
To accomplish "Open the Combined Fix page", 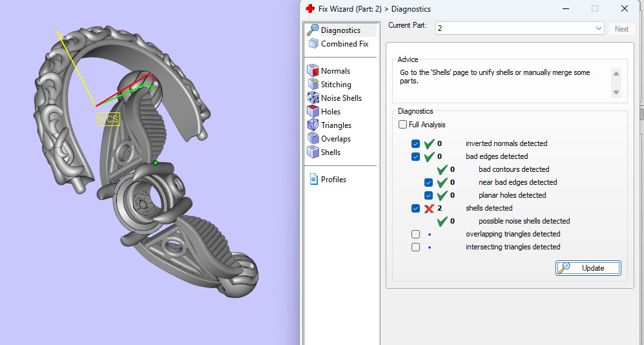I will (x=344, y=43).
